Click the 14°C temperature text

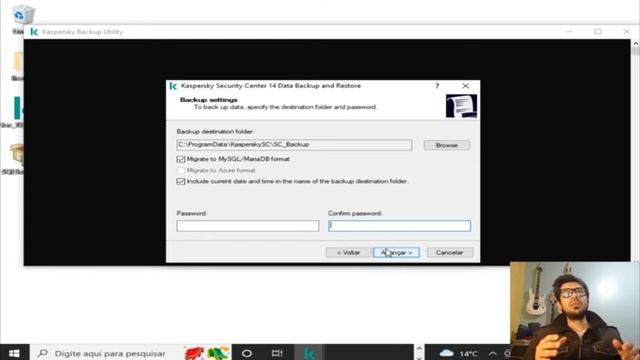469,353
